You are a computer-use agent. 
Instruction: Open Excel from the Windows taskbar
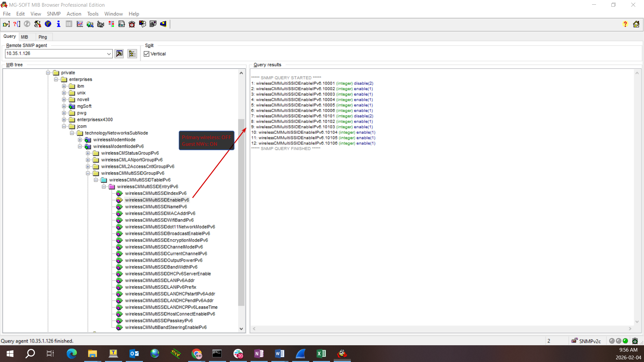click(x=321, y=353)
